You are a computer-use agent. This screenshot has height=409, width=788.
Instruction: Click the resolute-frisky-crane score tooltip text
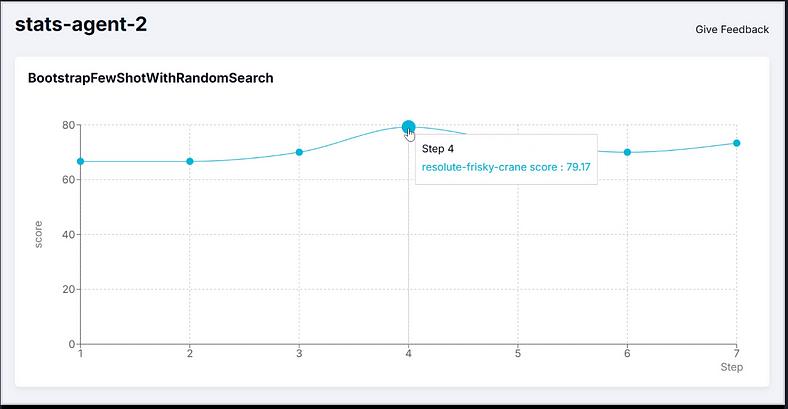coord(506,167)
